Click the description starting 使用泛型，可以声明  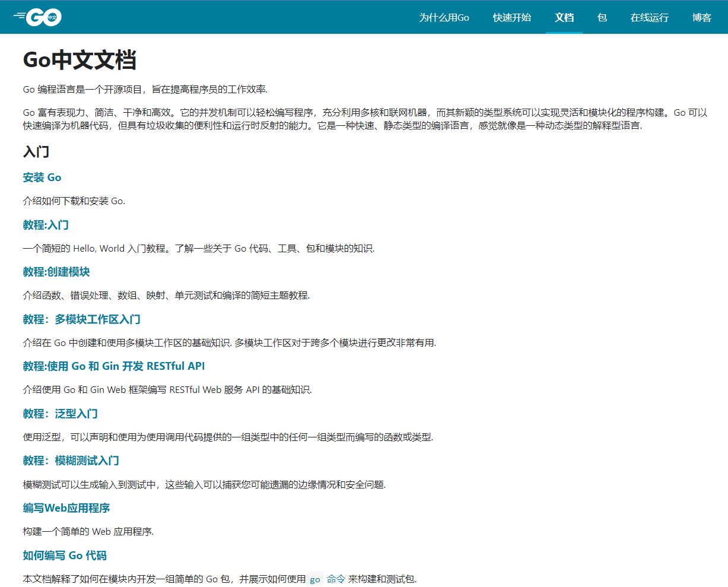[228, 437]
